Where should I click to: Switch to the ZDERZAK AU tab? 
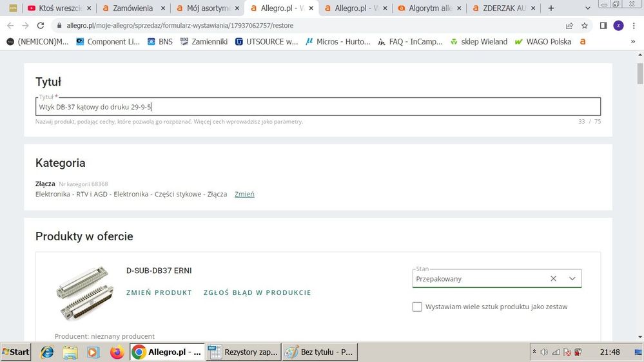501,8
